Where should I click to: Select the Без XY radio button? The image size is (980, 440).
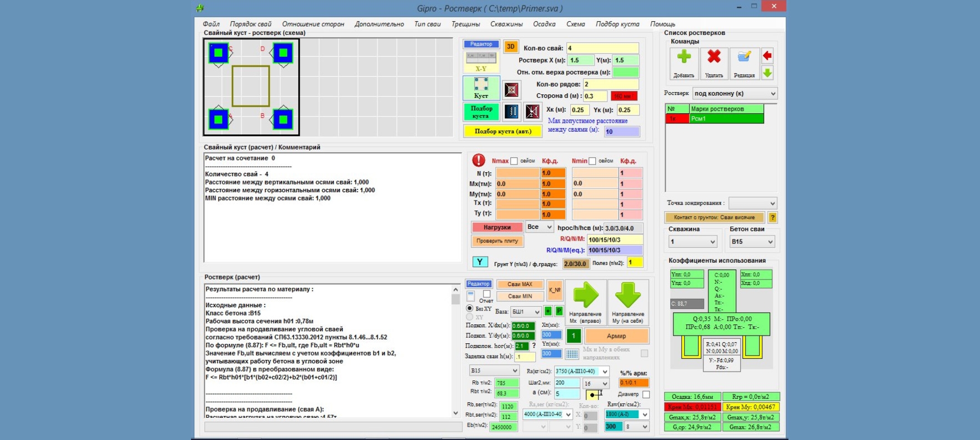coord(470,308)
